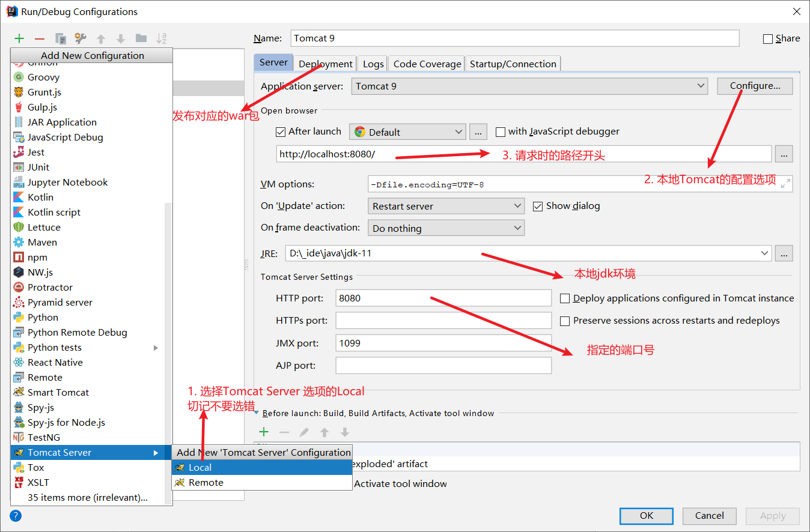Open the Application server Tomcat 9 dropdown
Viewport: 810px width, 532px height.
coord(530,86)
